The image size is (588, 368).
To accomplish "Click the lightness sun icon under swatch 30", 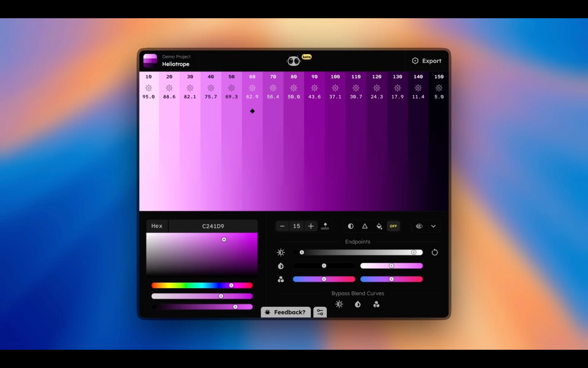I will pos(190,88).
